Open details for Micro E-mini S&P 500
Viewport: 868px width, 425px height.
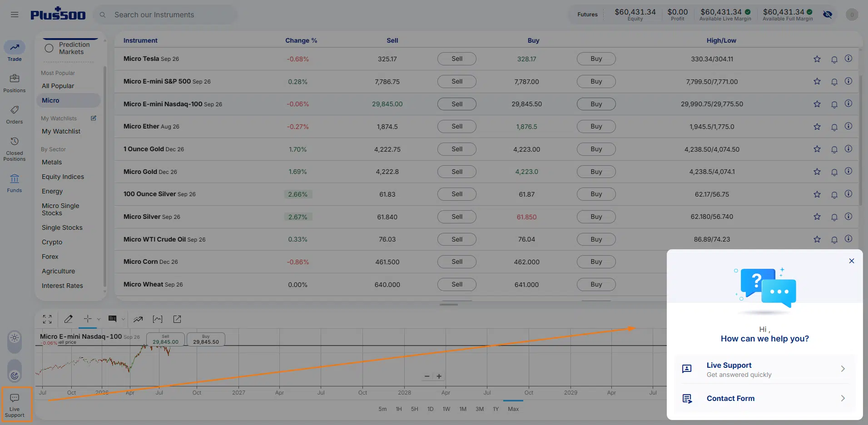848,81
